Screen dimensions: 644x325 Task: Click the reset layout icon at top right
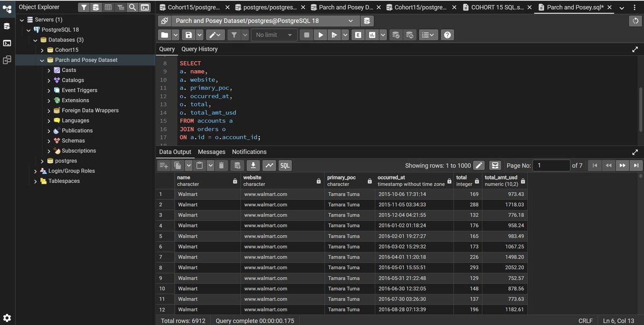pos(636,20)
